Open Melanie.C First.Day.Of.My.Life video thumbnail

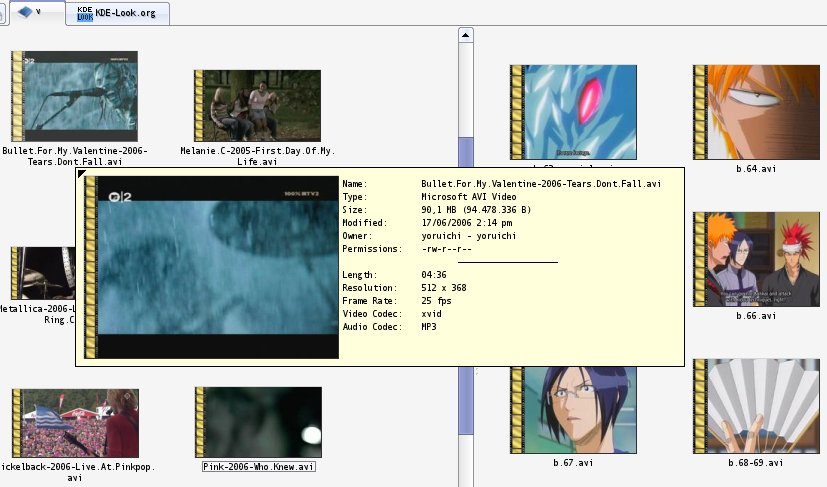[257, 106]
